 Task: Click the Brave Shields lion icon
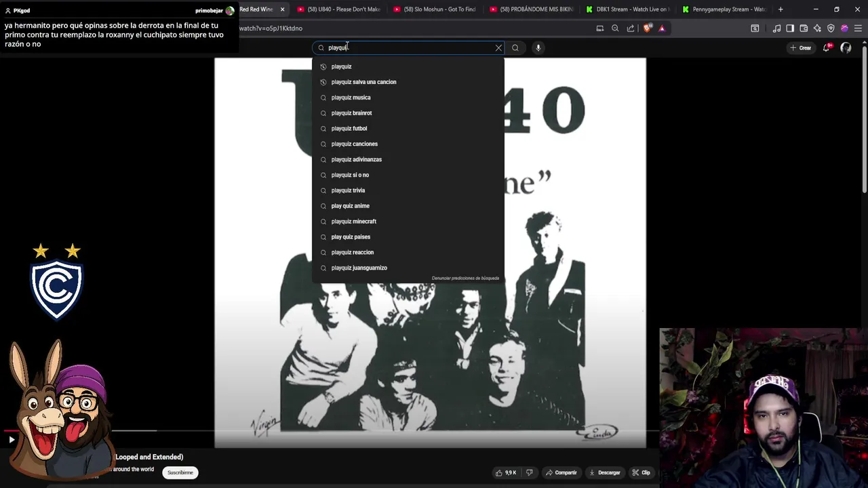pyautogui.click(x=647, y=28)
